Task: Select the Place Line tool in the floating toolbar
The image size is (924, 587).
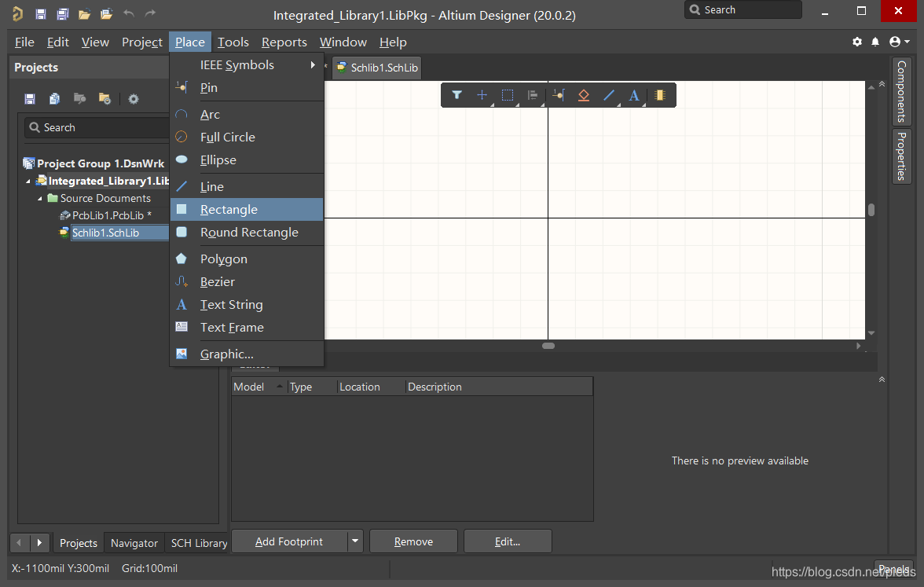Action: coord(609,95)
